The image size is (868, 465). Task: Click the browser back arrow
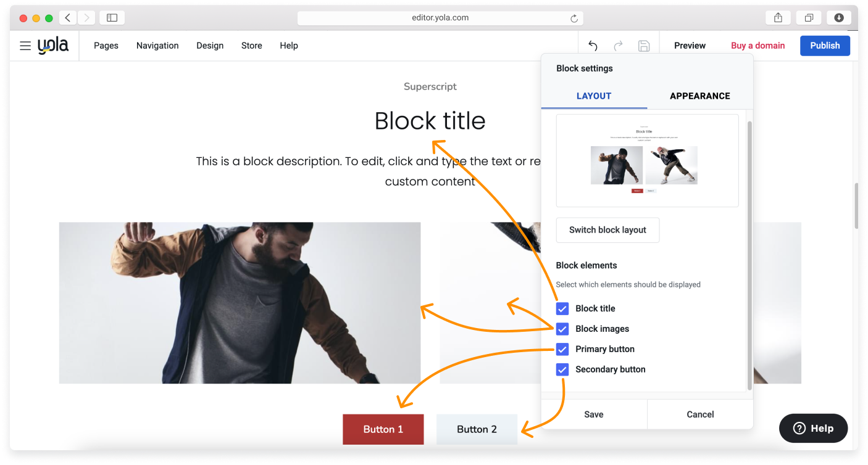(68, 17)
